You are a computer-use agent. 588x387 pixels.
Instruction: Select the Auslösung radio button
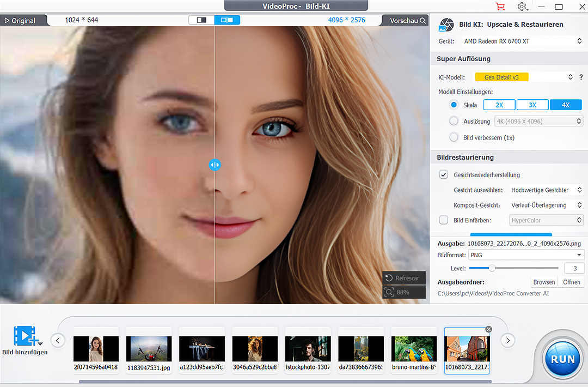pos(454,122)
